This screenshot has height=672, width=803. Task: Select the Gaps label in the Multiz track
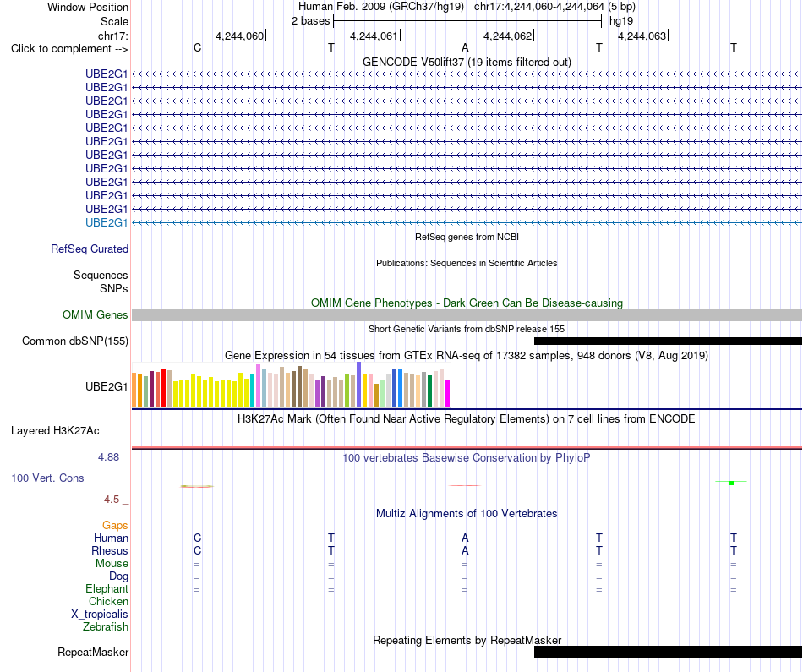pos(115,525)
